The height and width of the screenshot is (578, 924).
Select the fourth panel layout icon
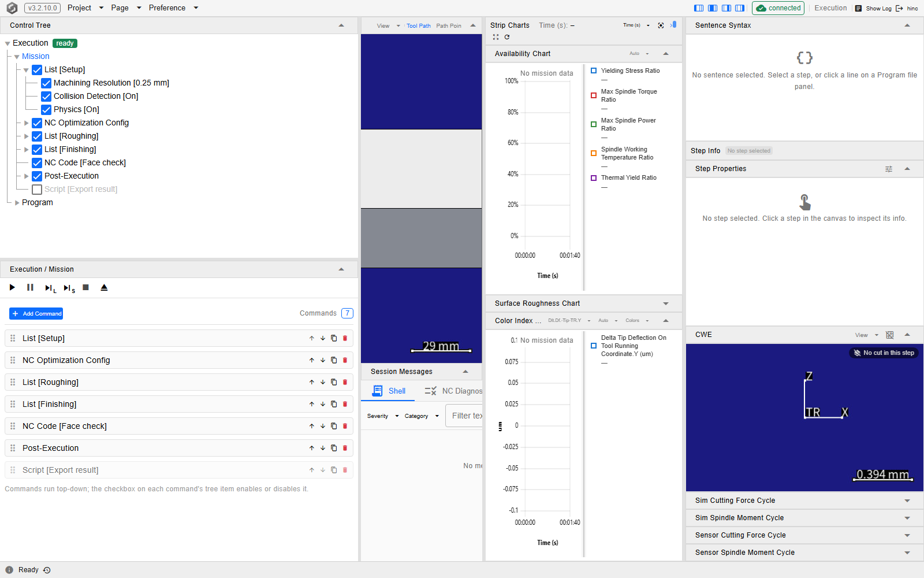740,8
